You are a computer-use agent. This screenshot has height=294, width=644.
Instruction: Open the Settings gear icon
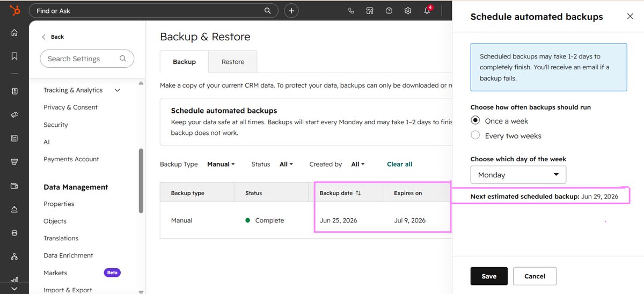tap(408, 11)
